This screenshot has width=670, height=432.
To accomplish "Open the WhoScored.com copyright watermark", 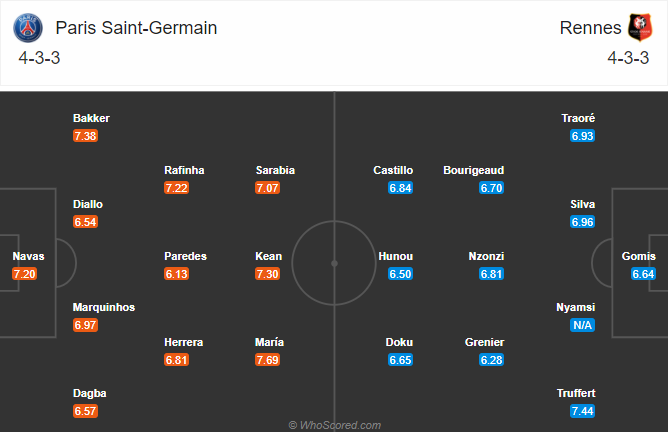I will (x=335, y=425).
